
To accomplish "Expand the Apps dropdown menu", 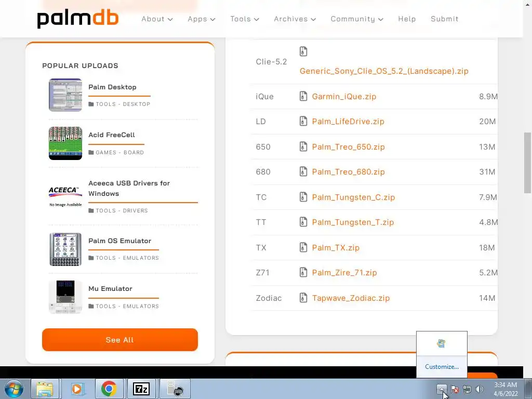I will [x=202, y=19].
